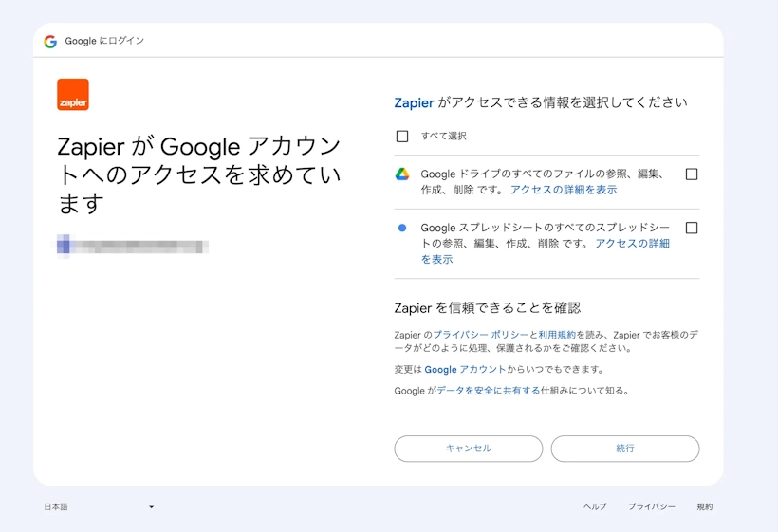Check the Google スプレッドシート access checkbox
Screen dimensions: 778x532
[691, 228]
